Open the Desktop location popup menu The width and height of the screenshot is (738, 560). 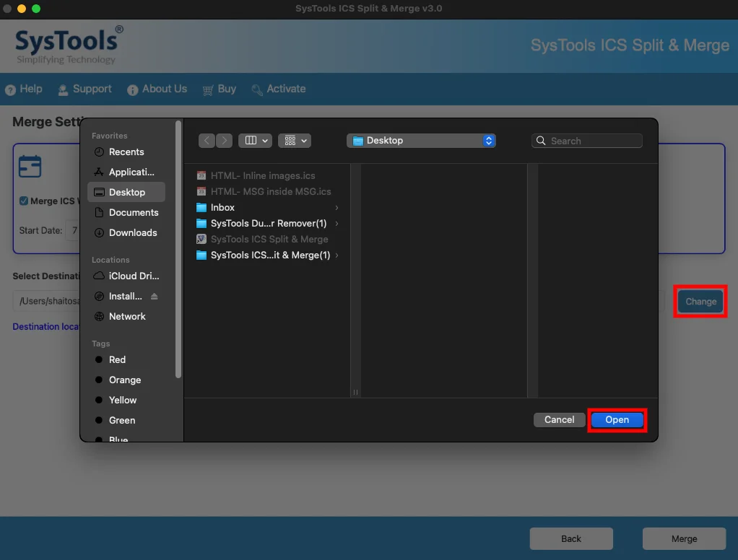421,141
